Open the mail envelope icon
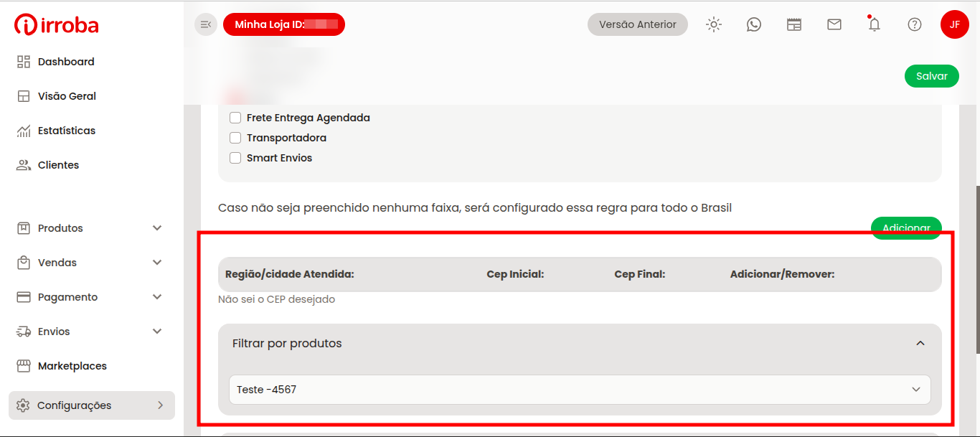Screen dimensions: 980x437 point(834,24)
